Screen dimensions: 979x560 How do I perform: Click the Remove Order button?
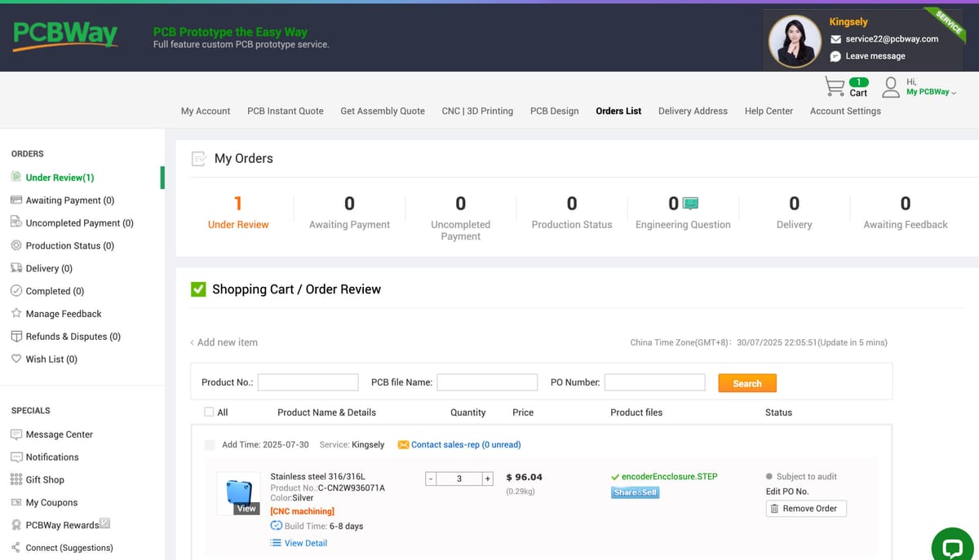807,509
